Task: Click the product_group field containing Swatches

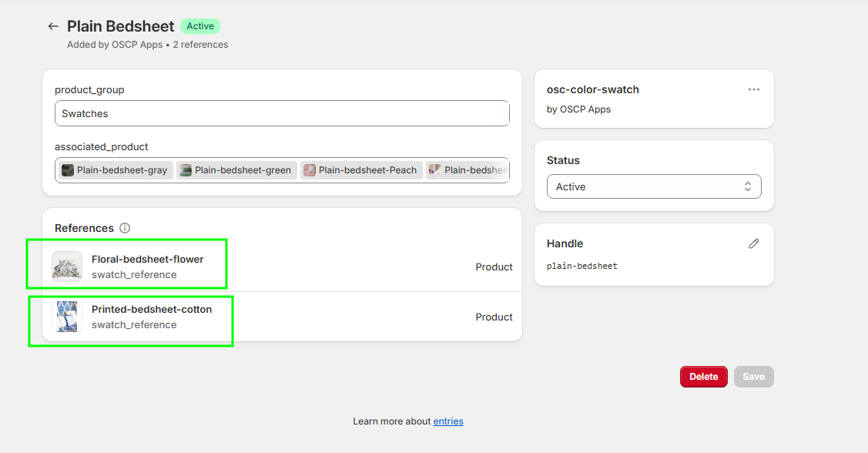Action: coord(282,113)
